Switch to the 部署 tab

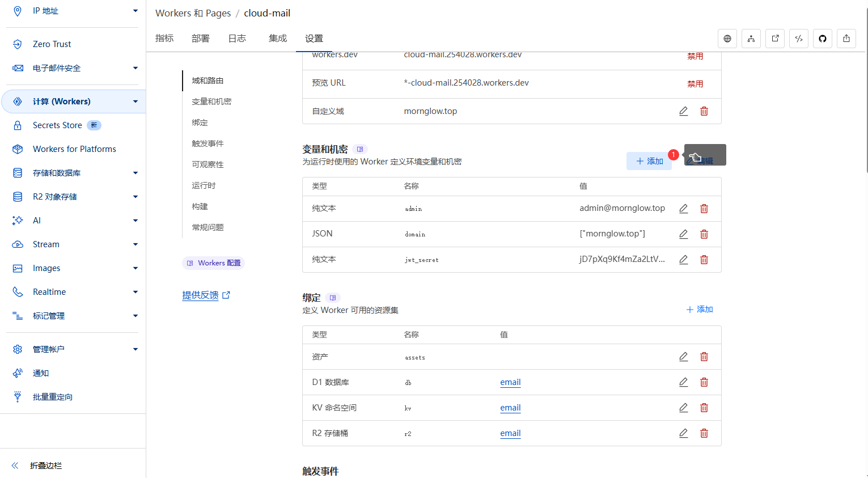pyautogui.click(x=200, y=39)
